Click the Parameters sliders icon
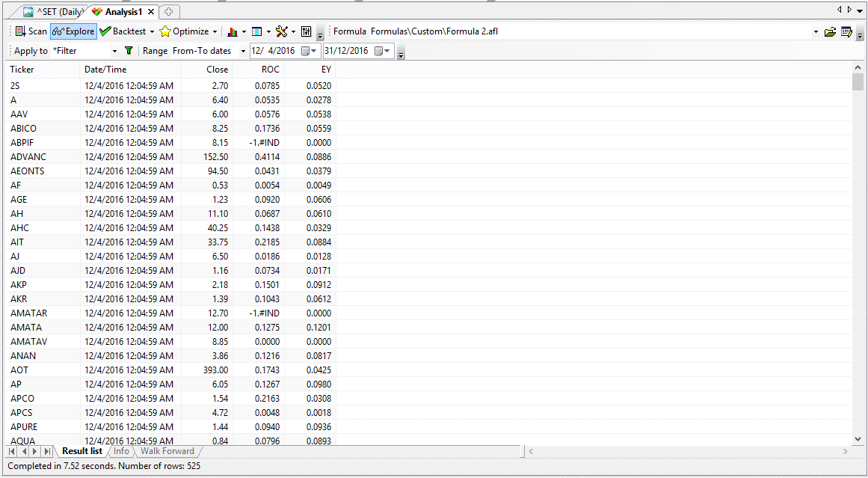 coord(306,31)
